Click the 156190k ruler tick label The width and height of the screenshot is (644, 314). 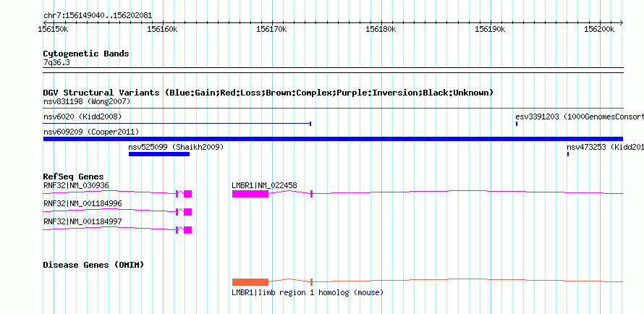point(490,29)
